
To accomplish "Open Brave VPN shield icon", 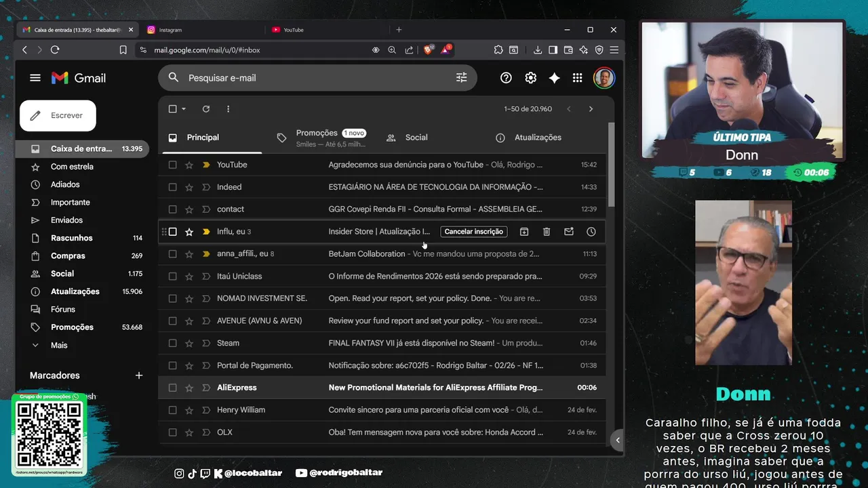I will (599, 49).
